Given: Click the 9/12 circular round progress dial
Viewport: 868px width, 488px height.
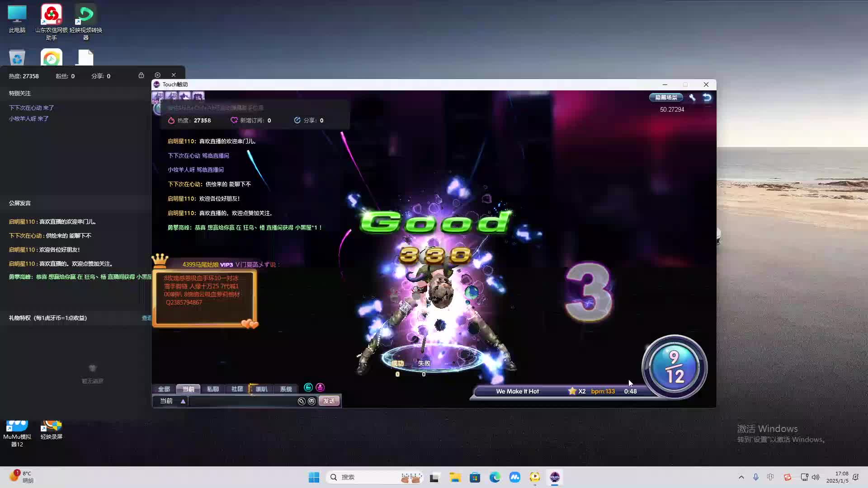Looking at the screenshot, I should [x=674, y=367].
